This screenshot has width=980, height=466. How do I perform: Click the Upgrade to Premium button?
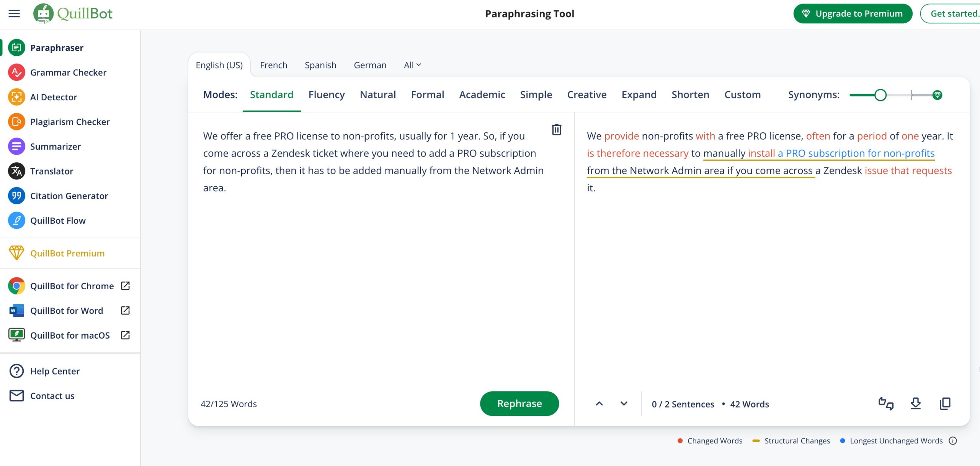853,14
